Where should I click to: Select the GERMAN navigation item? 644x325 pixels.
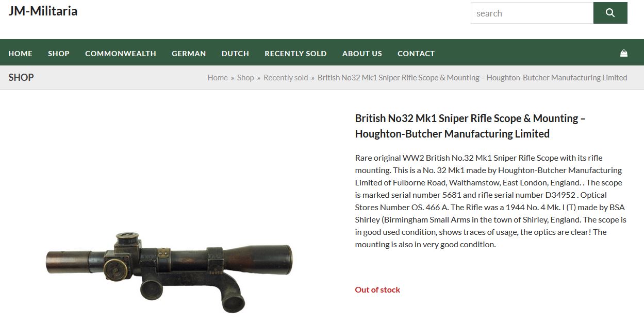[189, 54]
